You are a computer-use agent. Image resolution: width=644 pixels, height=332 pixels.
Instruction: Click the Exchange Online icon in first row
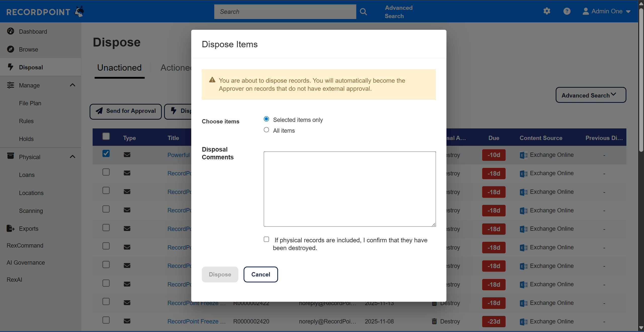pos(523,155)
